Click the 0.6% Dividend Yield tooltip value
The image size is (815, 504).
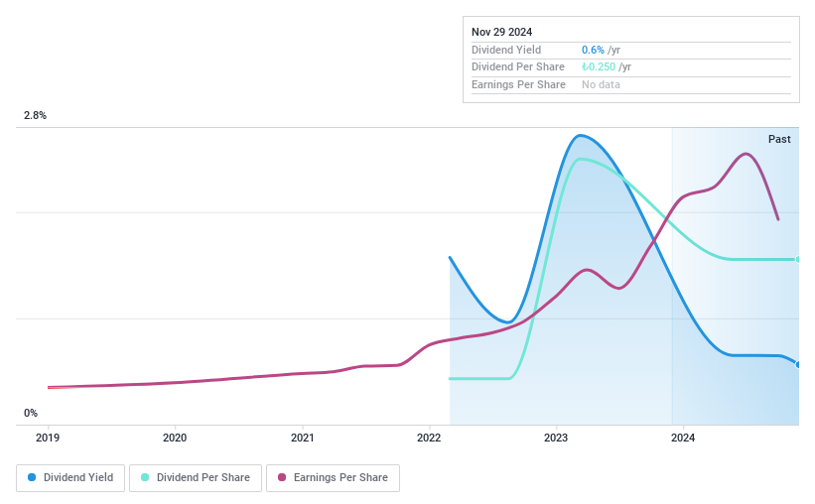pyautogui.click(x=593, y=50)
